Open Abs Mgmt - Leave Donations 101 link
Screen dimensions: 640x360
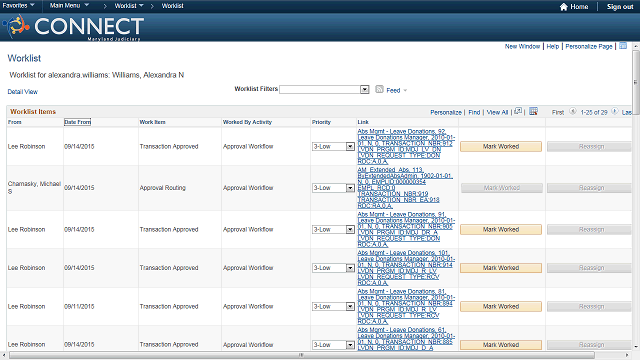tap(406, 268)
